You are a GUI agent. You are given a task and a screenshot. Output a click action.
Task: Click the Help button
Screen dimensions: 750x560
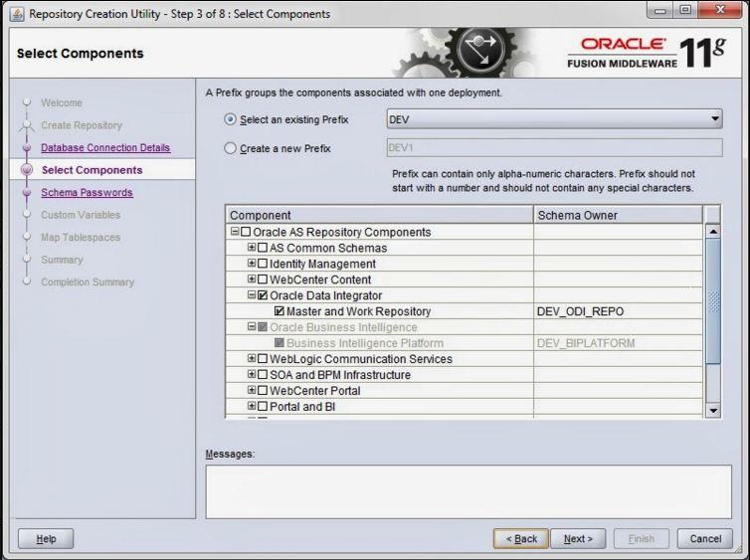coord(46,538)
